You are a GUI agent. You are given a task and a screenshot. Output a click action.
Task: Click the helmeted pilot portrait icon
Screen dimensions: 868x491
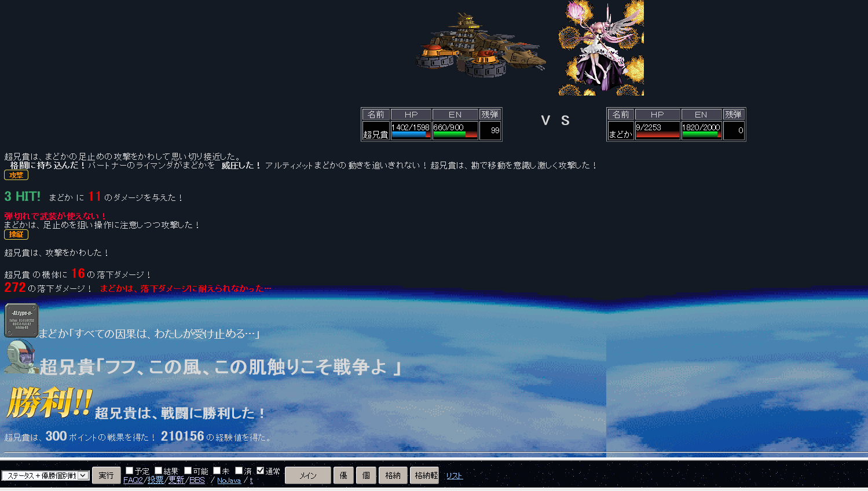pos(20,357)
